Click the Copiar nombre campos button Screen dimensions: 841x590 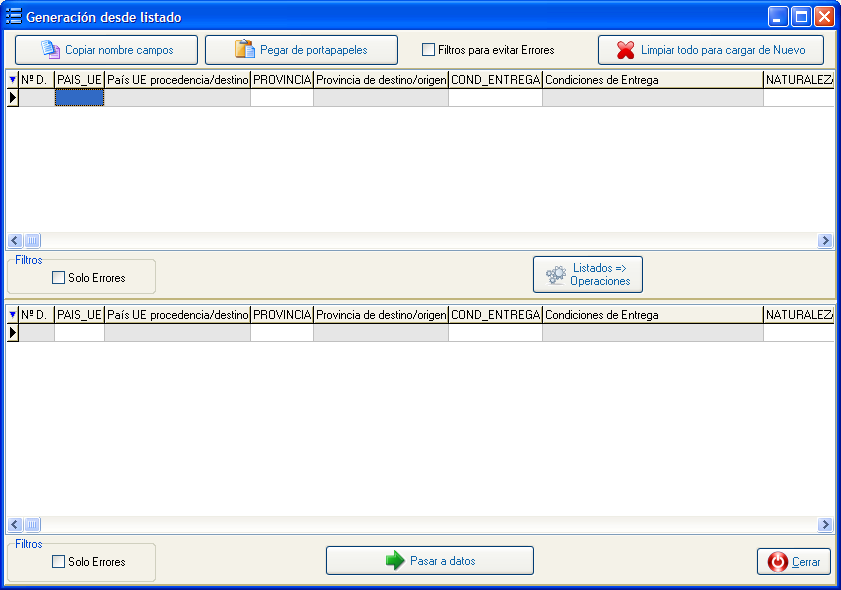pos(107,50)
